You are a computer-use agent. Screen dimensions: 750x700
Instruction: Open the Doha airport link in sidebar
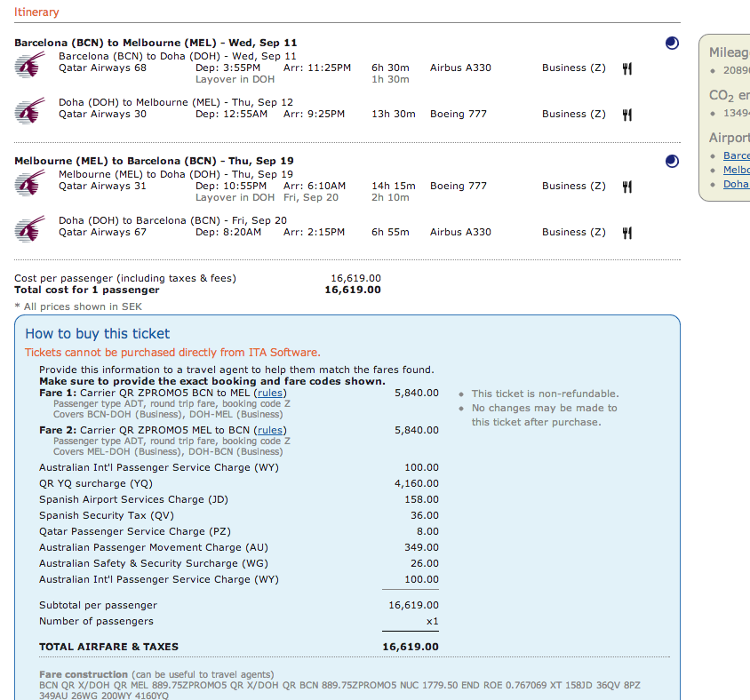coord(736,184)
